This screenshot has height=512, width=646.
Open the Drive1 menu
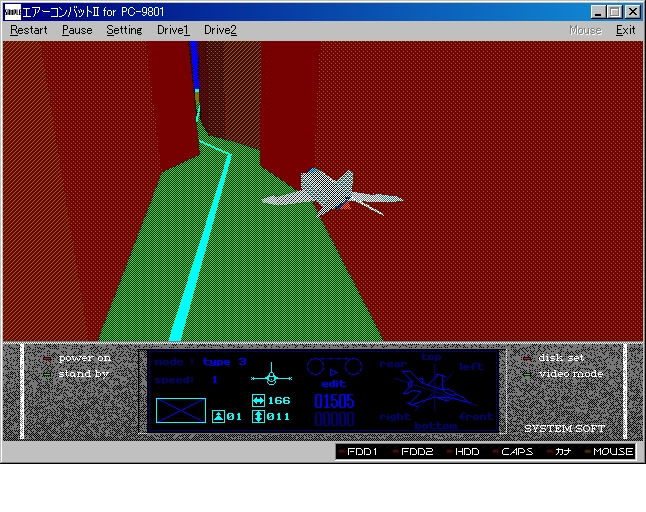click(x=173, y=30)
